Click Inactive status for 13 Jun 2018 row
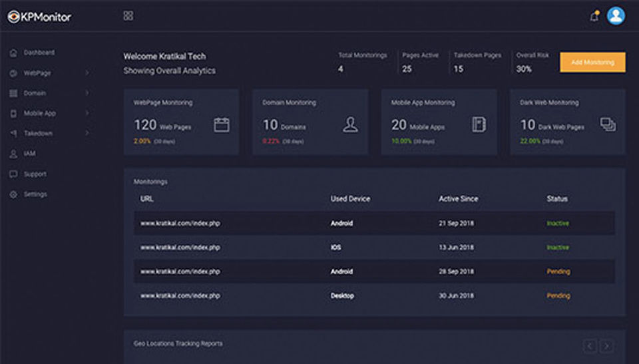 pos(558,247)
